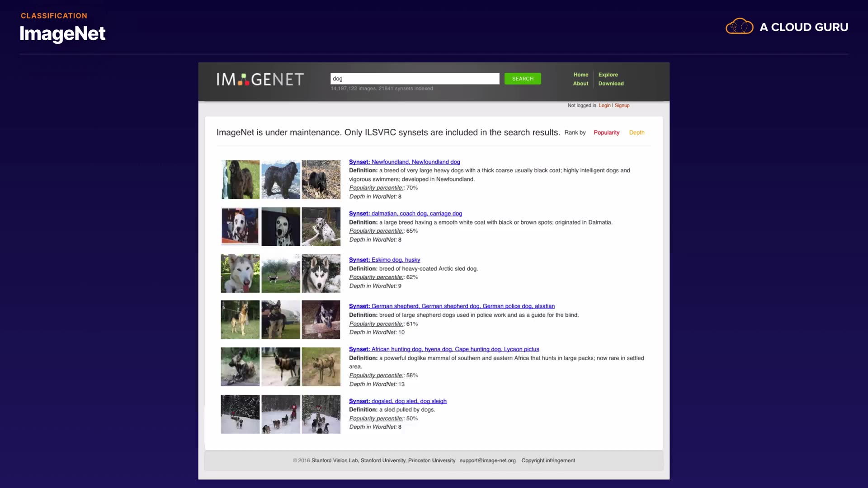Open the third husky close-up thumbnail
Screen dimensions: 868x488
coord(321,273)
